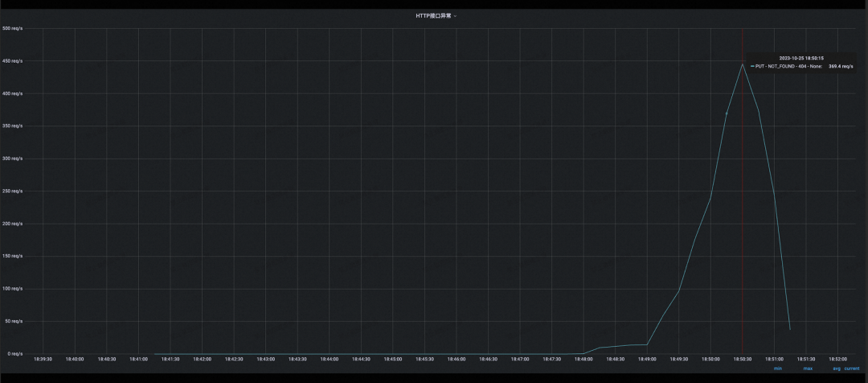Click the 250 req/s y-axis label

click(12, 191)
